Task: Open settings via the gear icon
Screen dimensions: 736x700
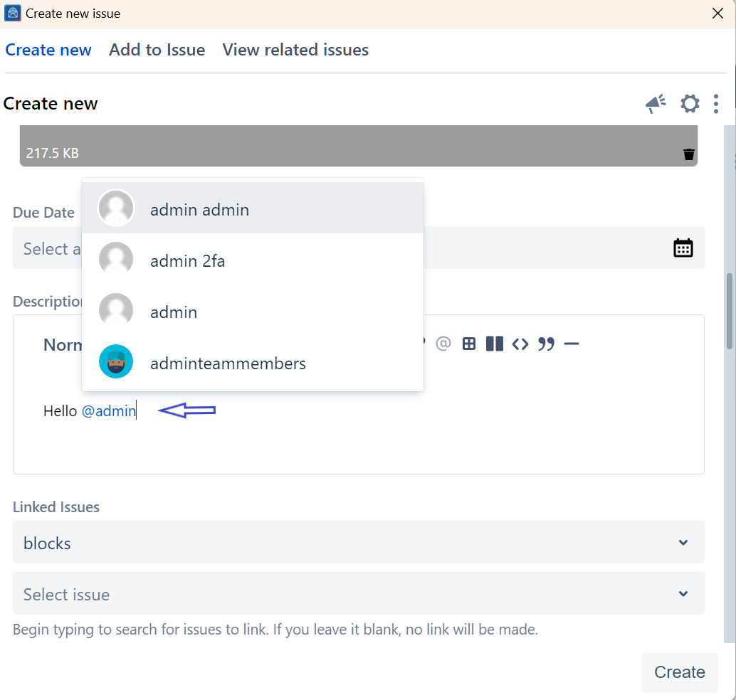Action: 690,104
